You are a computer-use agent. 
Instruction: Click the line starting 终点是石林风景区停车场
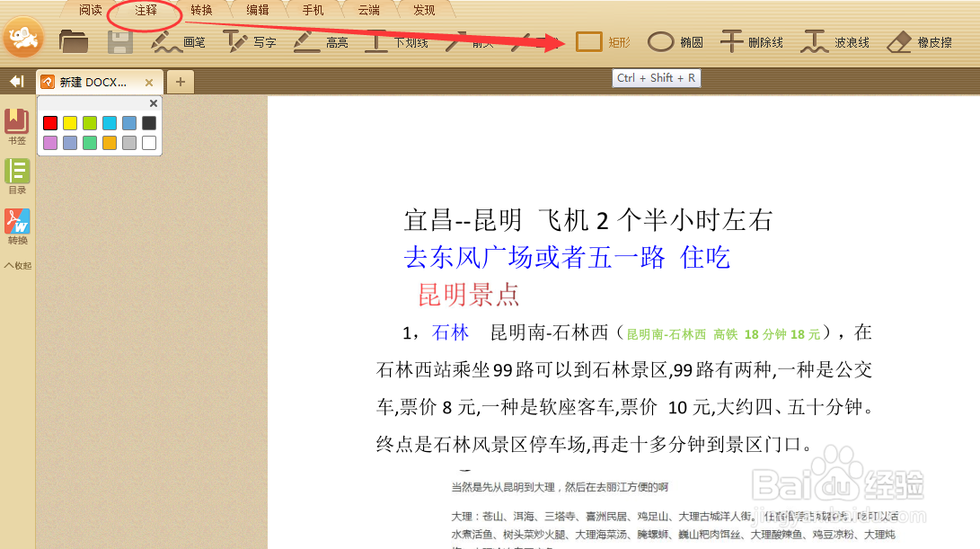(595, 445)
